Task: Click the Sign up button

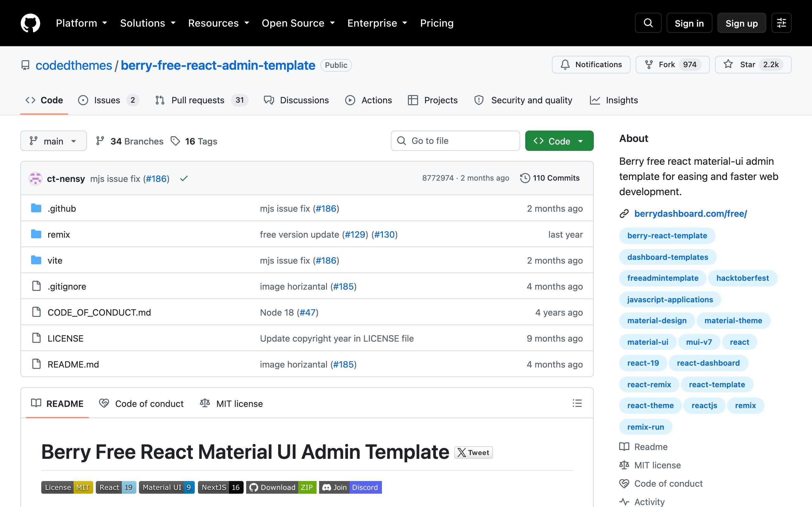Action: [x=742, y=23]
